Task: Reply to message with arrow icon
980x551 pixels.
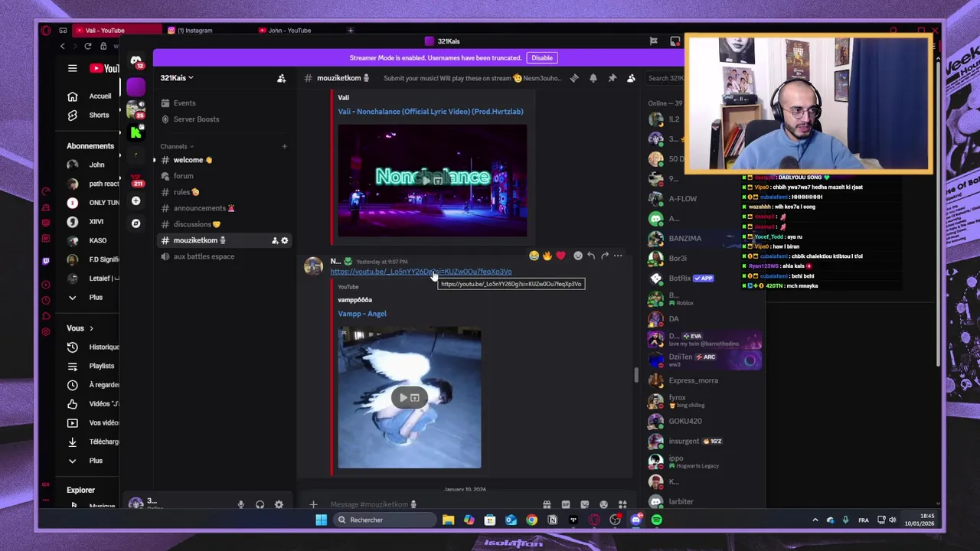Action: (x=591, y=256)
